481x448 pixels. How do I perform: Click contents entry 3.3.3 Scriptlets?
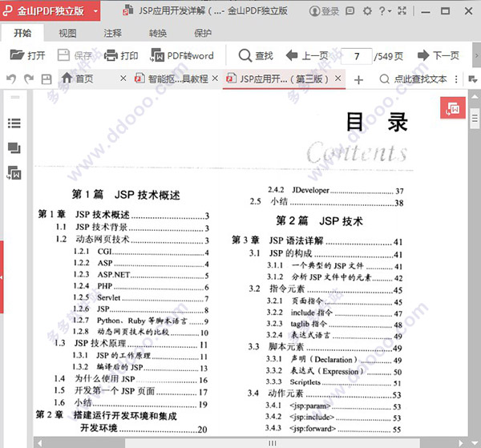click(333, 382)
